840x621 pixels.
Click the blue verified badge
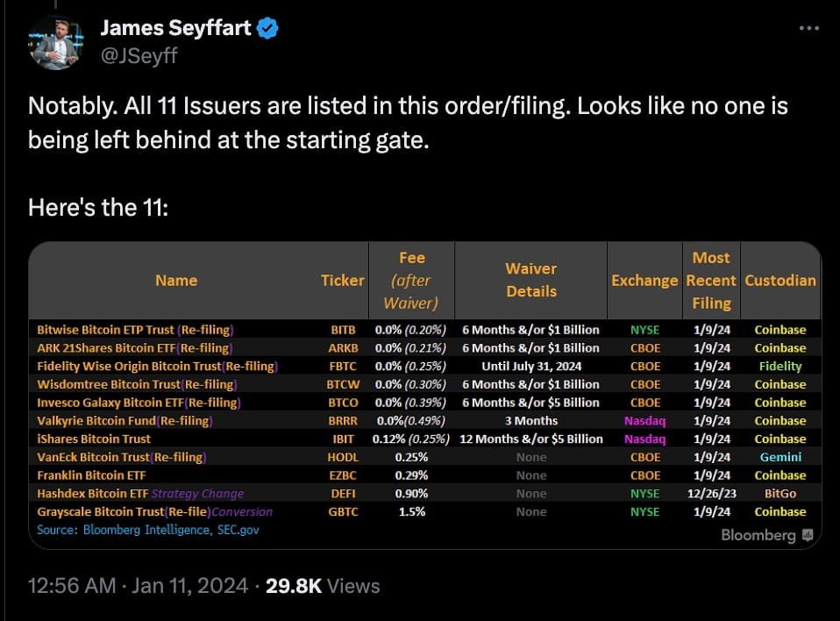267,28
